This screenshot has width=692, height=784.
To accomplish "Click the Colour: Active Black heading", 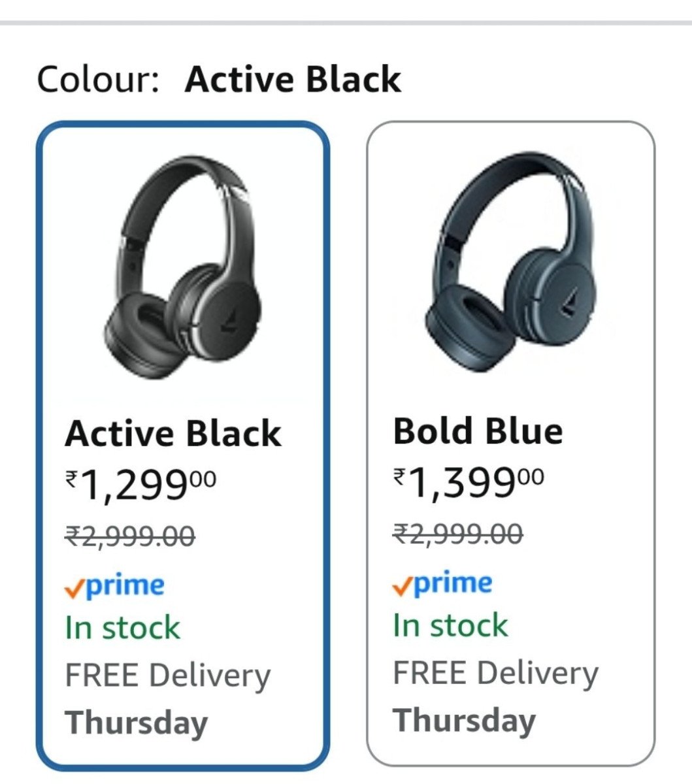I will point(219,80).
